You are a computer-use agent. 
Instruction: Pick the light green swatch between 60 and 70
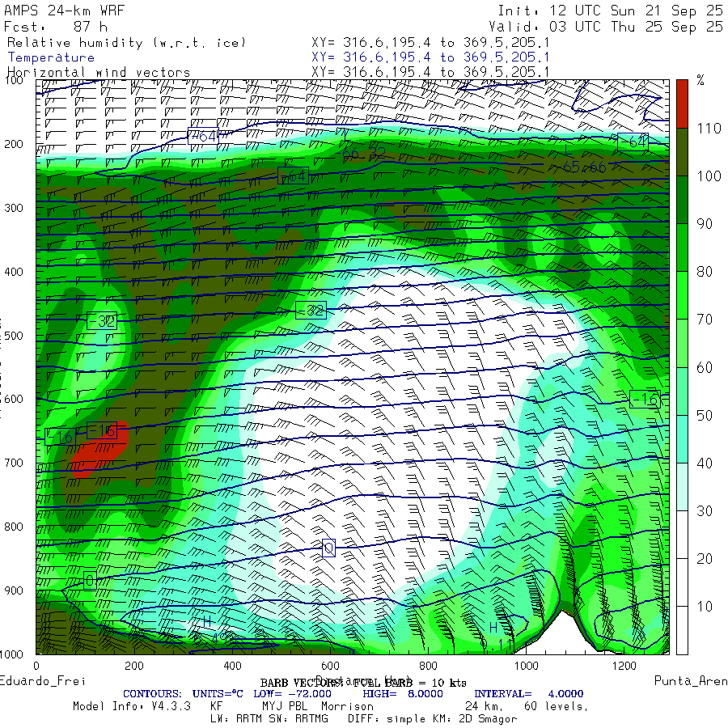[x=682, y=343]
